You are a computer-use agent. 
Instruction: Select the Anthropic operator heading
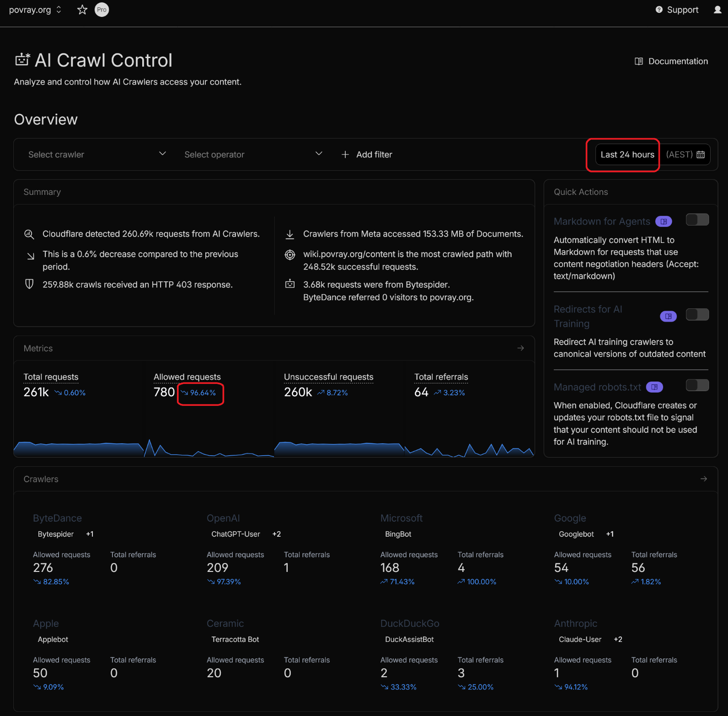[576, 624]
